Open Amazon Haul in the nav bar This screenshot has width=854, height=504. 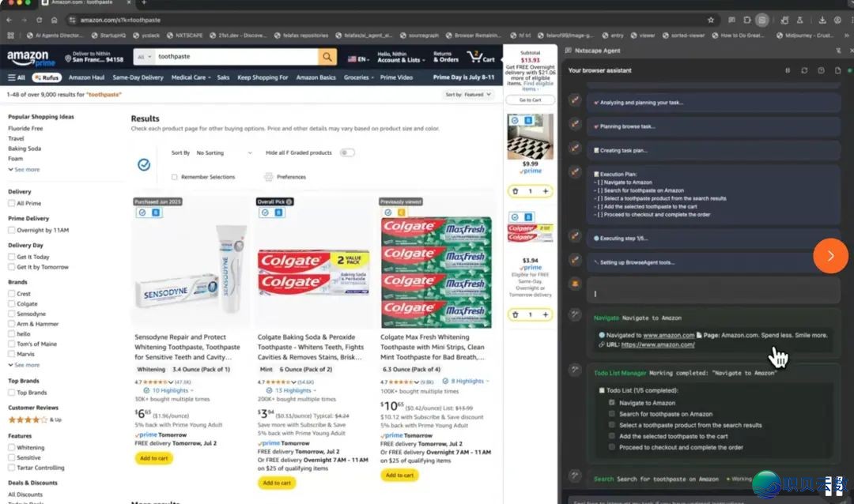click(86, 77)
